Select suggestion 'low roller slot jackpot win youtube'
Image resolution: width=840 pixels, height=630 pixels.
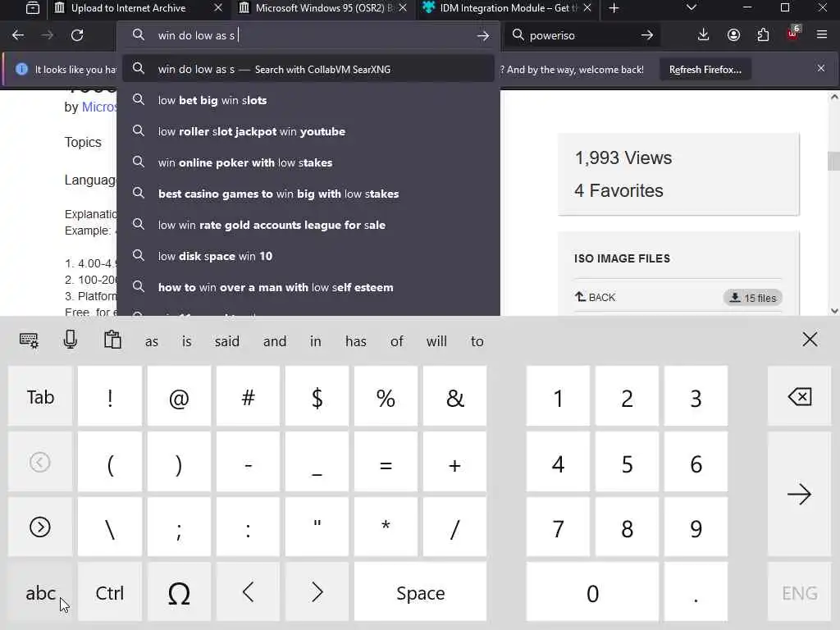[308, 131]
